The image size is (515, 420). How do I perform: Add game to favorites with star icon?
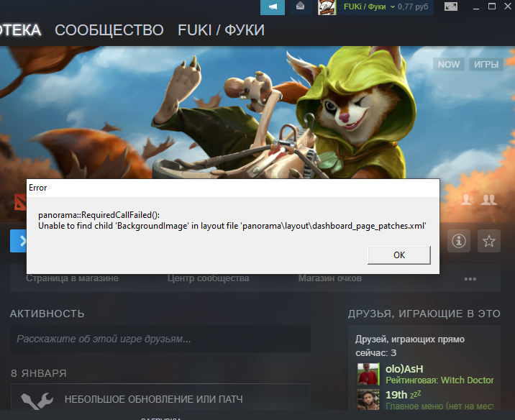click(x=489, y=241)
